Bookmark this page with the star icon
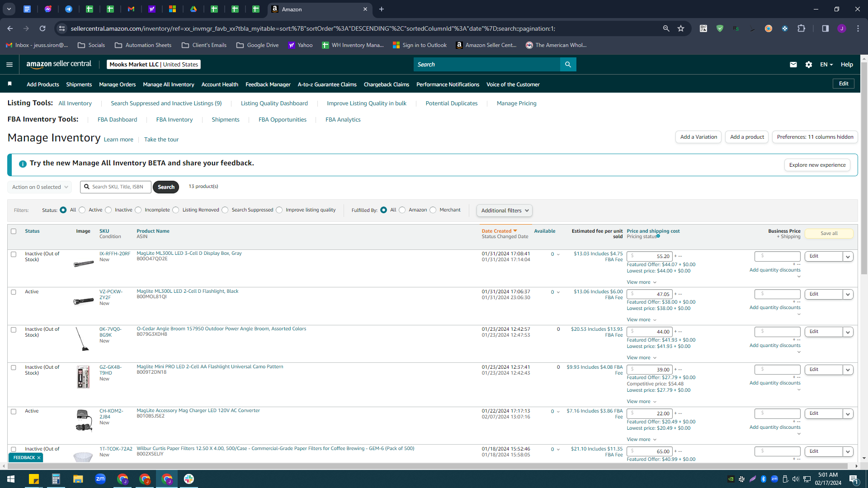The width and height of the screenshot is (868, 488). point(681,28)
